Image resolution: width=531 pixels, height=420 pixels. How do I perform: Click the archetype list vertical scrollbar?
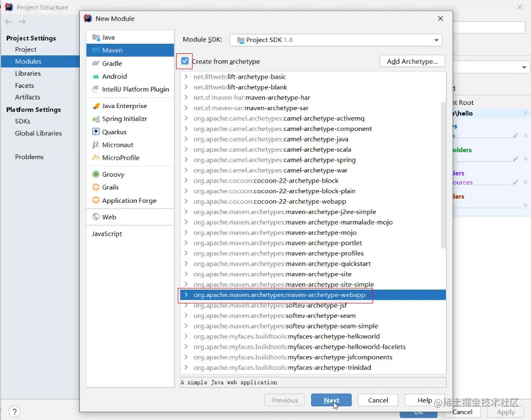443,175
